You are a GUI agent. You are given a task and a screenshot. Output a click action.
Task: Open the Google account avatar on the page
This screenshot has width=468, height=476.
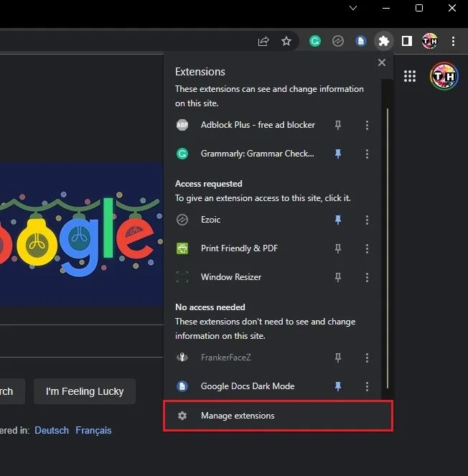[444, 76]
